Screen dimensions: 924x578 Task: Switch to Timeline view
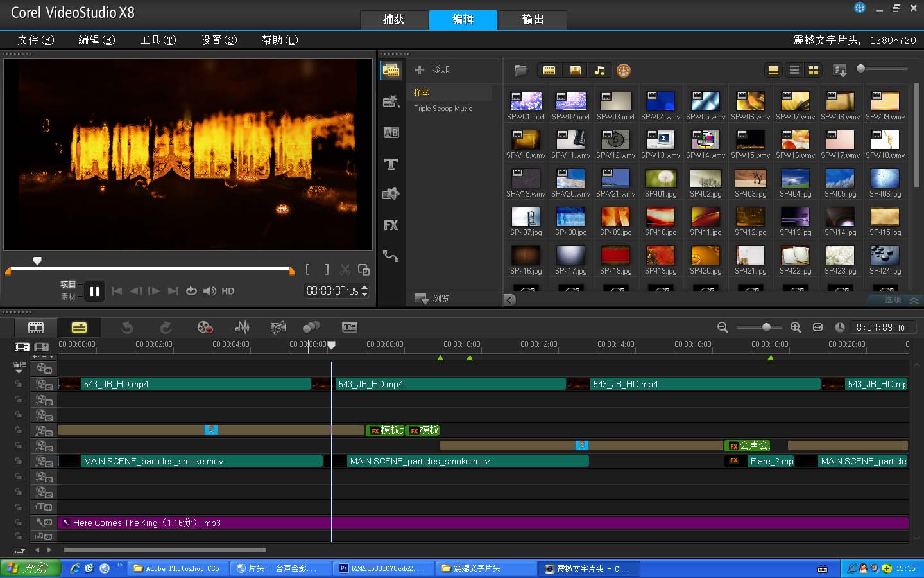(79, 328)
